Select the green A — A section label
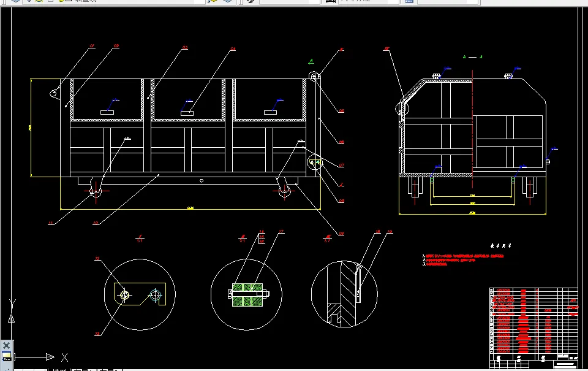Screen dimensions: 588x371 pyautogui.click(x=472, y=57)
